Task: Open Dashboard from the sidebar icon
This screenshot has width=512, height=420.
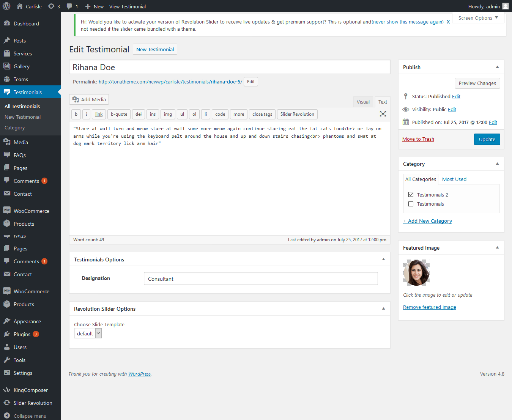Action: [7, 24]
